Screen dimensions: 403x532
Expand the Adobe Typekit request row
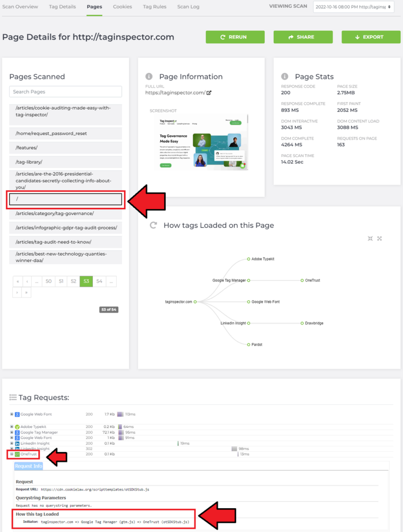pyautogui.click(x=11, y=426)
